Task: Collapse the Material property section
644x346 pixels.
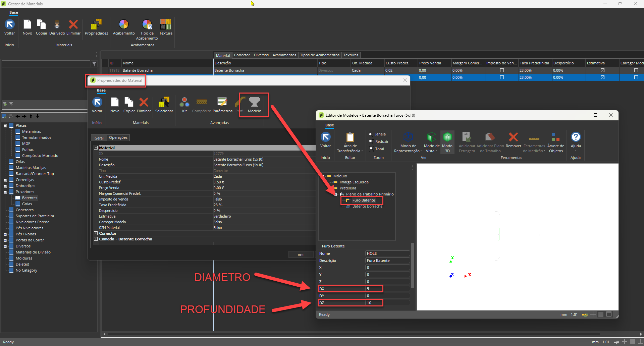Action: click(96, 148)
